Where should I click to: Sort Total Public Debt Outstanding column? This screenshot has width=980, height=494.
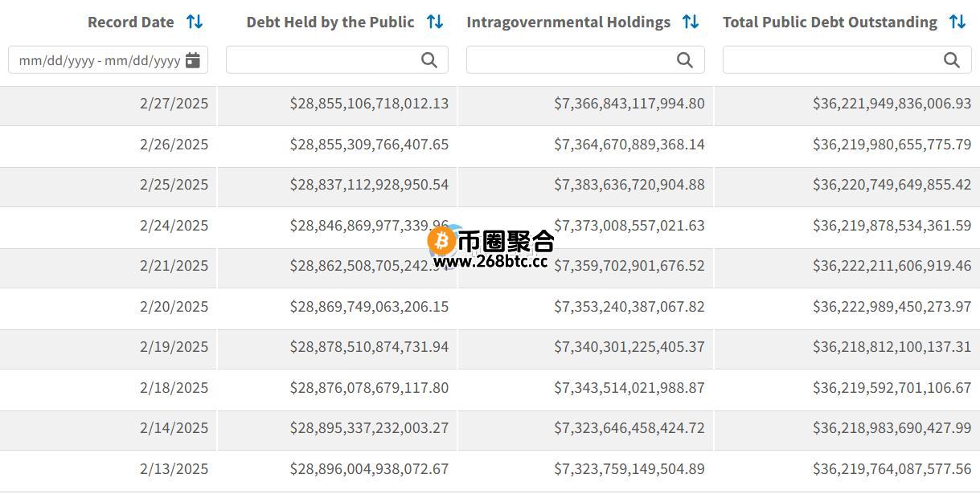point(957,22)
